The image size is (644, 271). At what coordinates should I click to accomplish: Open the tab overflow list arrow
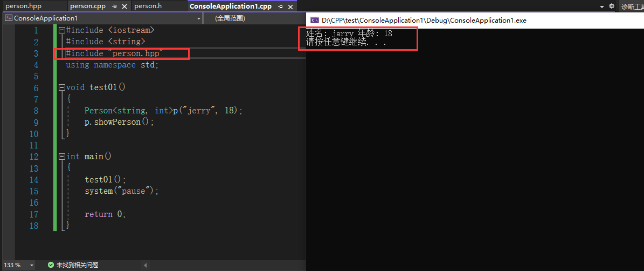pyautogui.click(x=602, y=6)
